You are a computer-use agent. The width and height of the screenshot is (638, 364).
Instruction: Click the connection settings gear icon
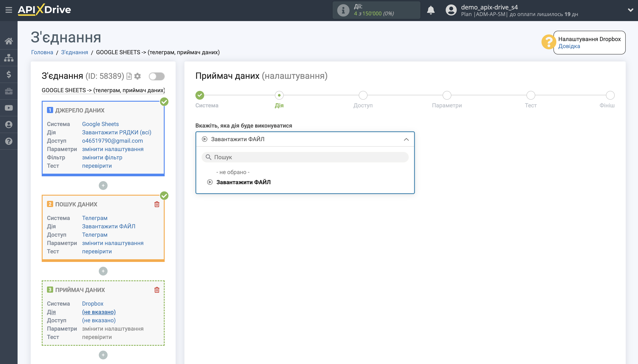[x=137, y=76]
